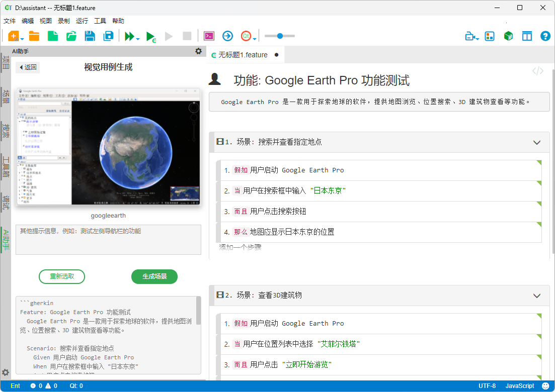Image resolution: width=555 pixels, height=392 pixels.
Task: Open the model manager colored-squares icon
Action: 490,36
